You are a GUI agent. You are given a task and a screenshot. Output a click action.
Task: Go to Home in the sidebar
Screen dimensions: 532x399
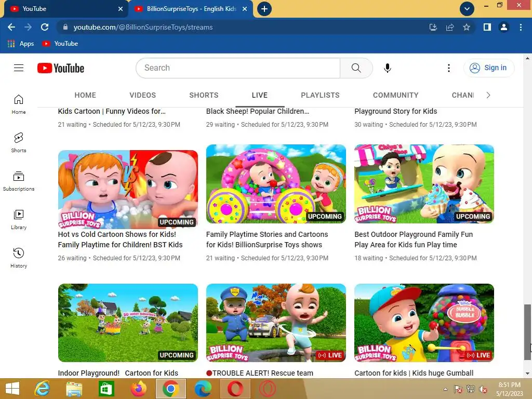19,104
